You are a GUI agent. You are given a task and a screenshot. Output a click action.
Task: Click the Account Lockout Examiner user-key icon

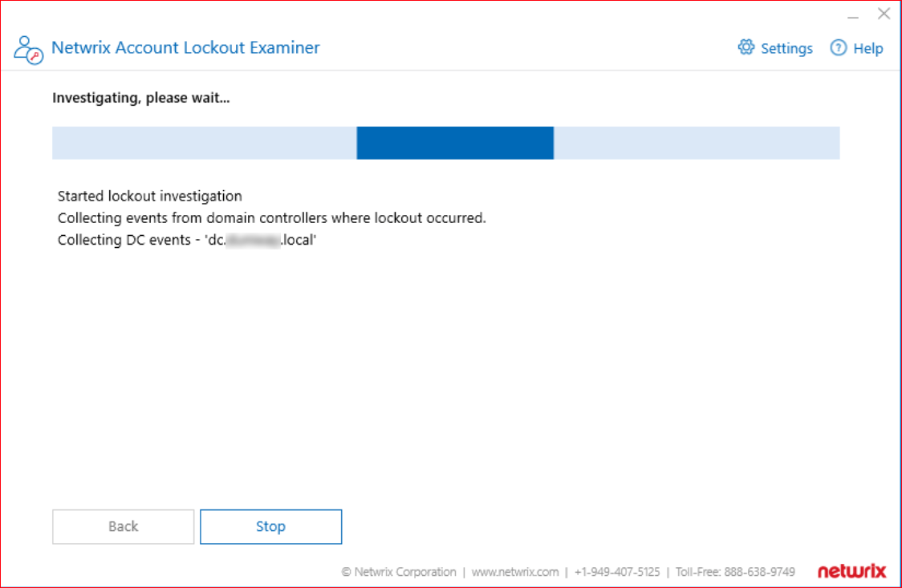28,50
